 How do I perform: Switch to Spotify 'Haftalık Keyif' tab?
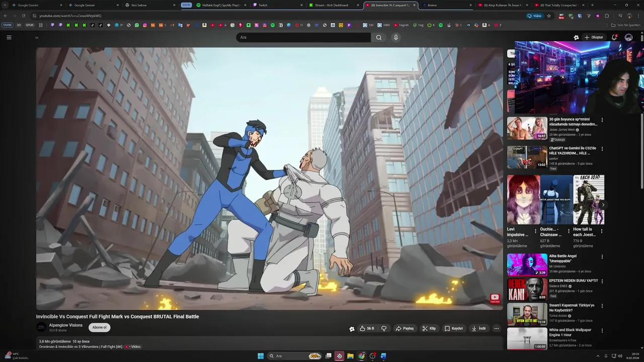[x=218, y=5]
